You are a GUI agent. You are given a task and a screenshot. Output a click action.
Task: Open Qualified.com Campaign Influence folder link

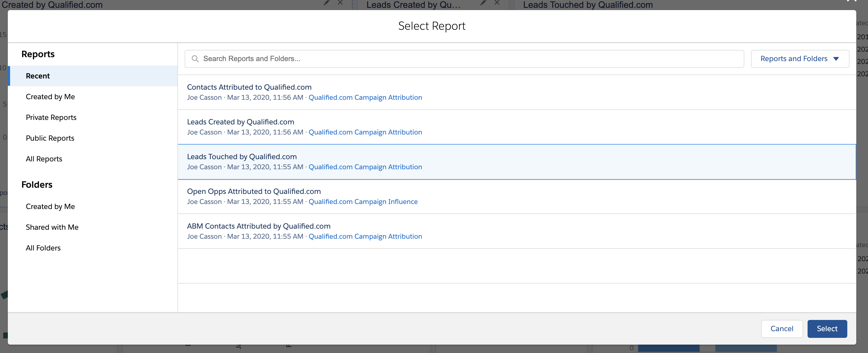pos(363,202)
